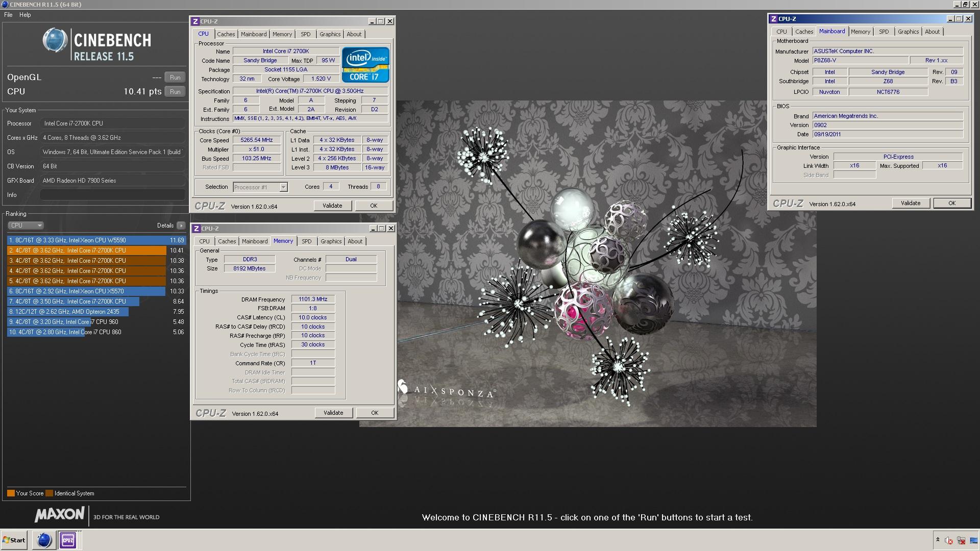Select ranking row with score 10.41
This screenshot has height=551, width=980.
coord(96,251)
